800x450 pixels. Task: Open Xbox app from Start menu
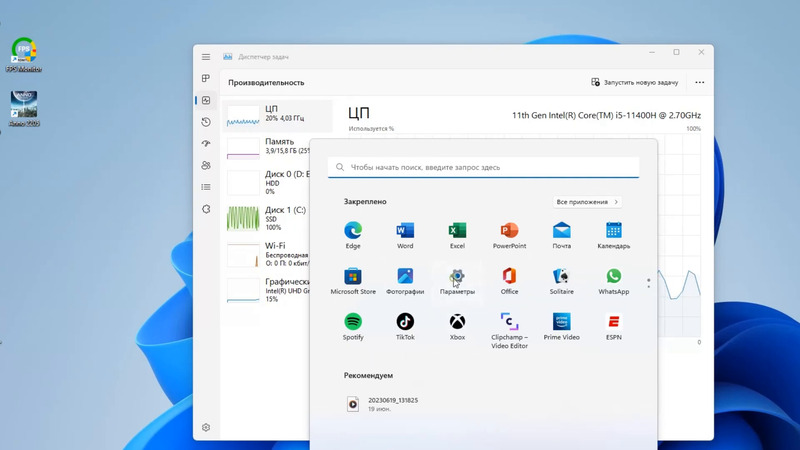(x=457, y=323)
